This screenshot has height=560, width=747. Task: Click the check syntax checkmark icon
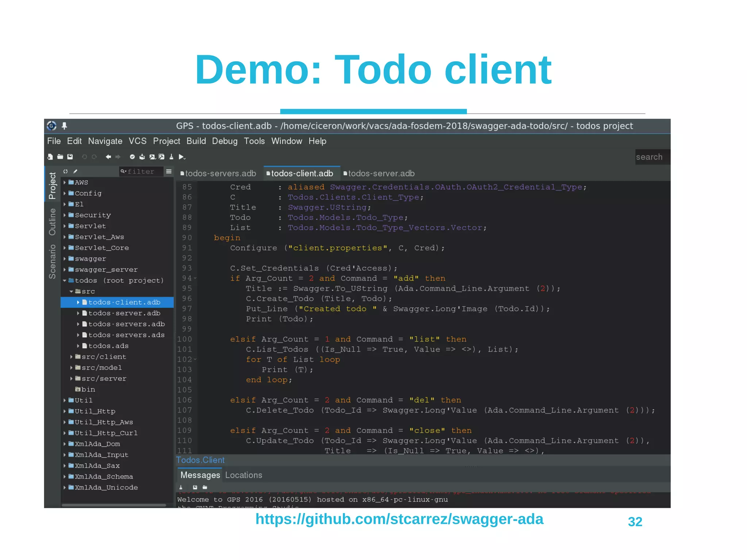pyautogui.click(x=132, y=157)
